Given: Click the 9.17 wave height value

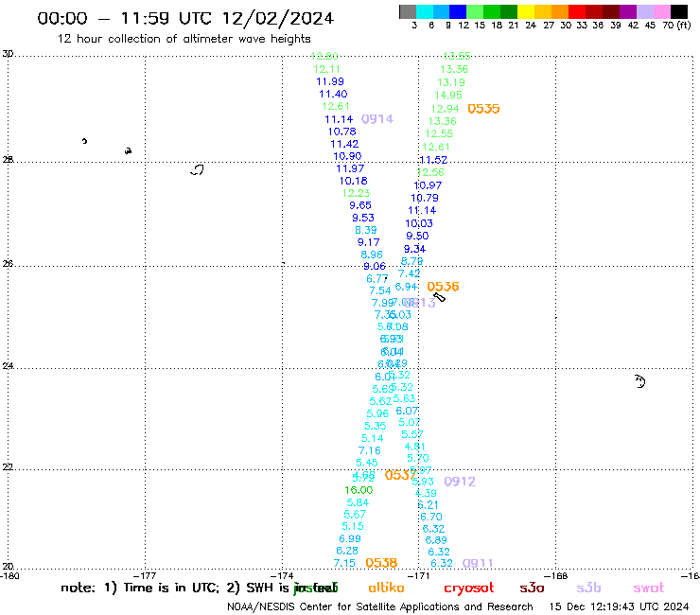Looking at the screenshot, I should pos(368,242).
